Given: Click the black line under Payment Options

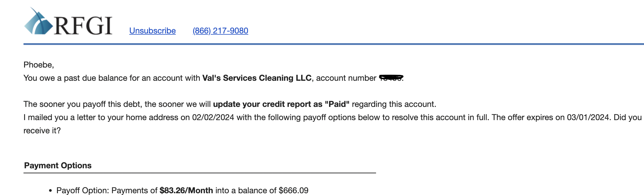Looking at the screenshot, I should click(x=200, y=173).
